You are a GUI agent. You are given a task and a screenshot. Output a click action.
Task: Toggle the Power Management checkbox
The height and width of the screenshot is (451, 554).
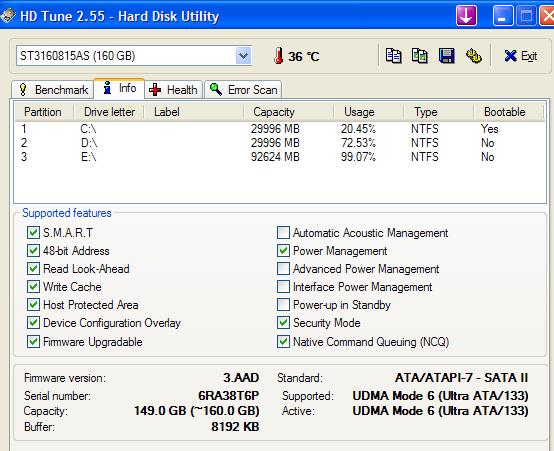coord(283,251)
